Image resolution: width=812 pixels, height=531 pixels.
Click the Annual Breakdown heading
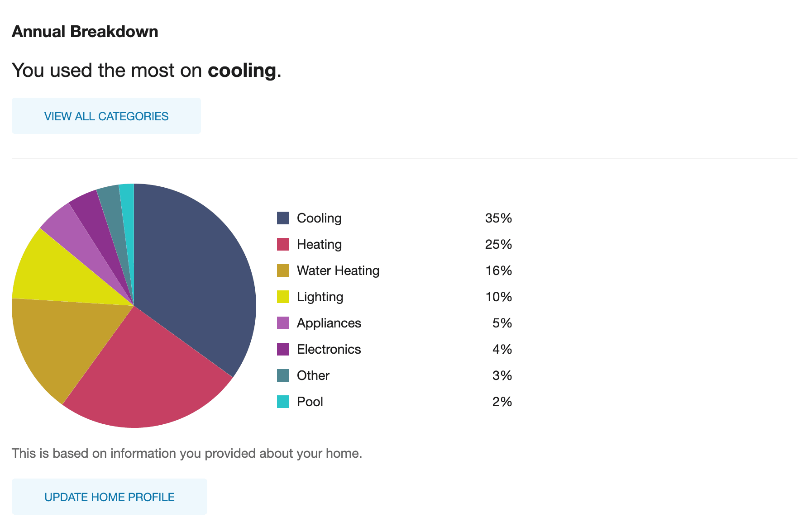tap(85, 31)
